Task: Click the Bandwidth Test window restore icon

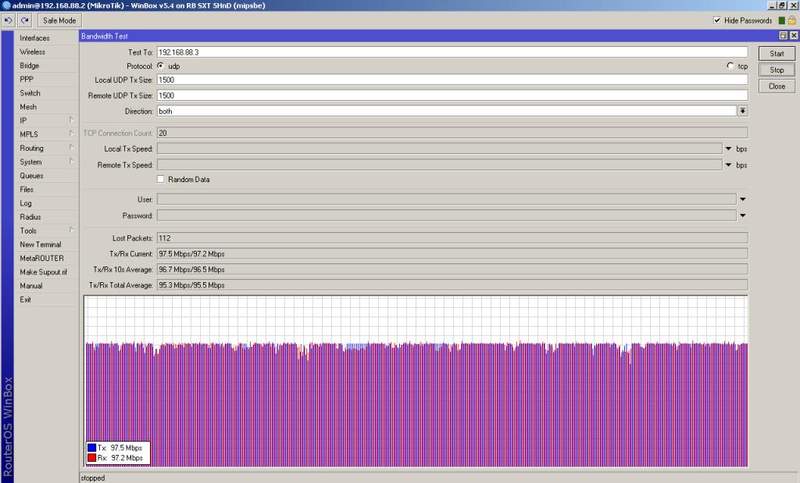Action: point(783,36)
